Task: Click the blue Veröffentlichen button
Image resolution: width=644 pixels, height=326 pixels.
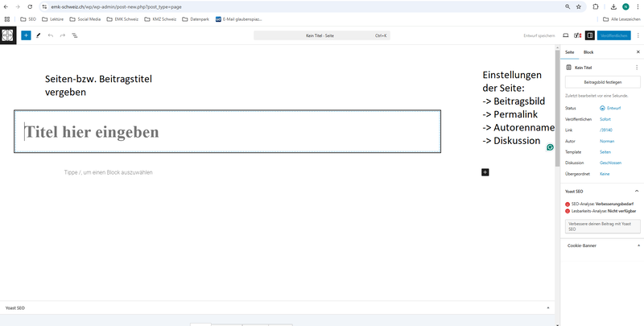Action: tap(614, 35)
